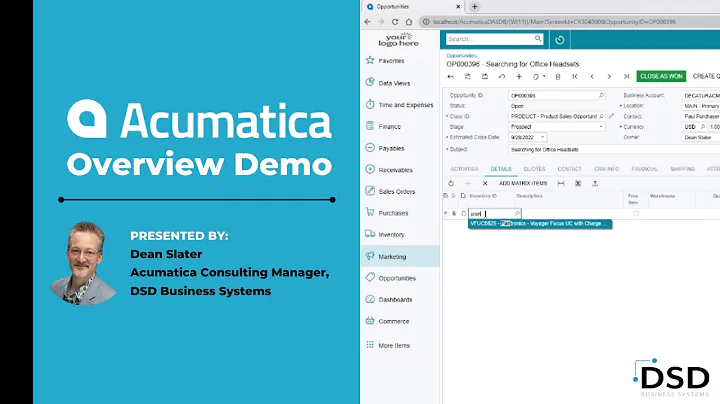Click the Opportunities breadcrumb link
This screenshot has height=404, width=720.
point(461,56)
